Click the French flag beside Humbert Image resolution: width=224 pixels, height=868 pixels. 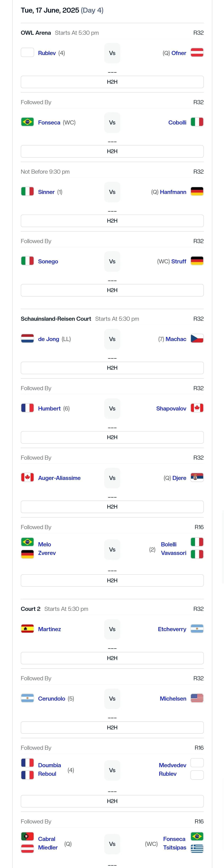click(x=27, y=408)
